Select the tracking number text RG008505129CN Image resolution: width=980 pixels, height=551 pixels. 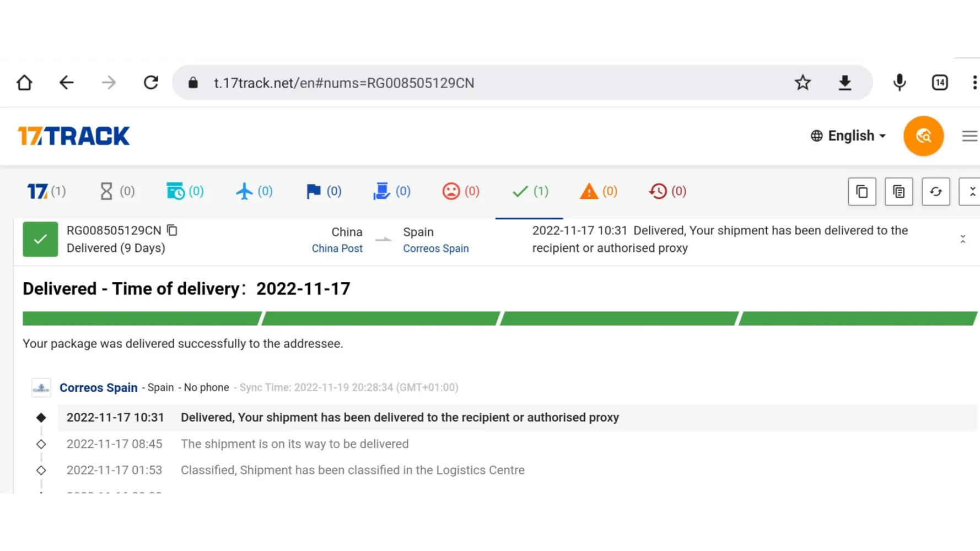(x=114, y=230)
